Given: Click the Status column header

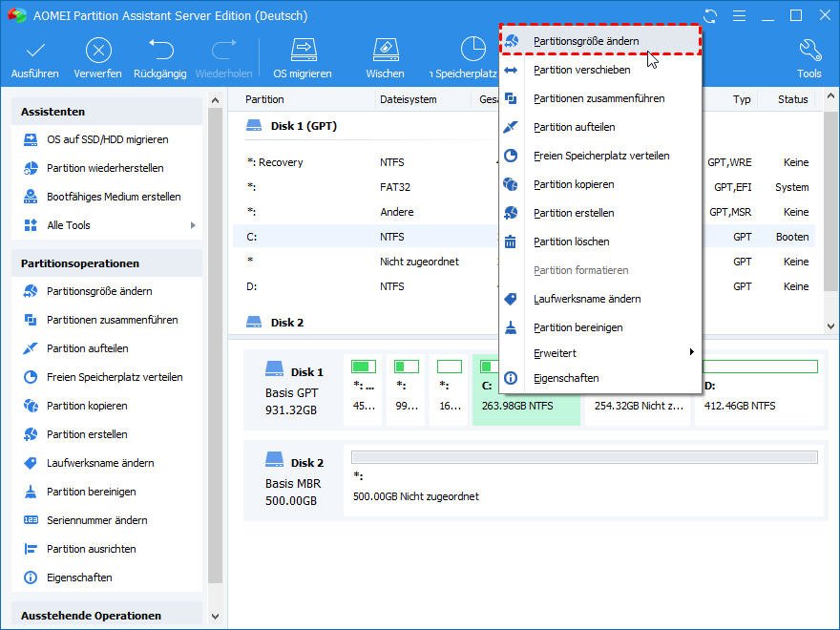Looking at the screenshot, I should [x=793, y=99].
